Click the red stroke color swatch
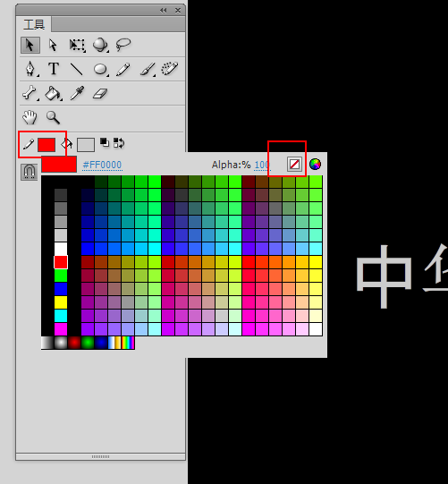 (46, 145)
